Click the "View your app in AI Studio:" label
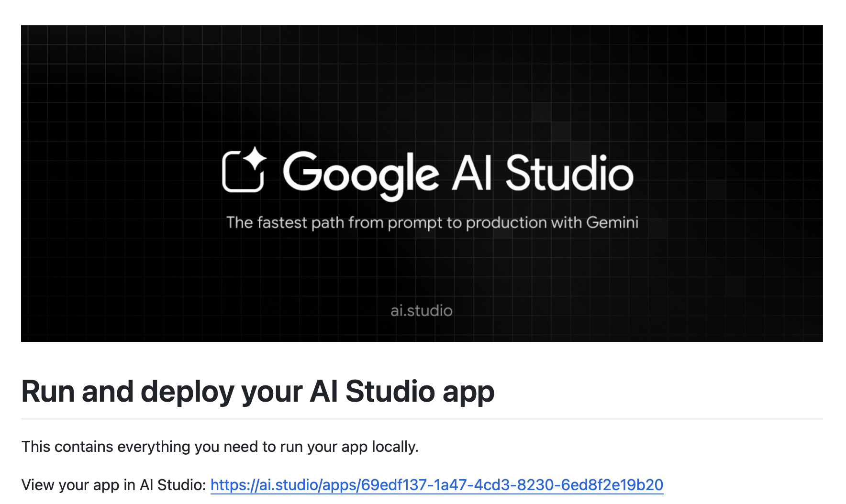 [114, 485]
